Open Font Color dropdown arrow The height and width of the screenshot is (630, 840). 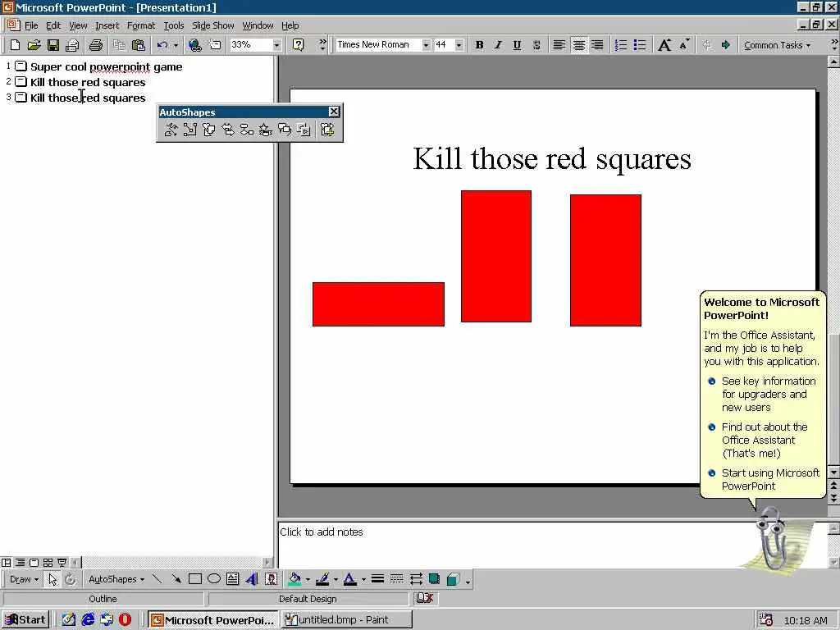click(x=363, y=579)
